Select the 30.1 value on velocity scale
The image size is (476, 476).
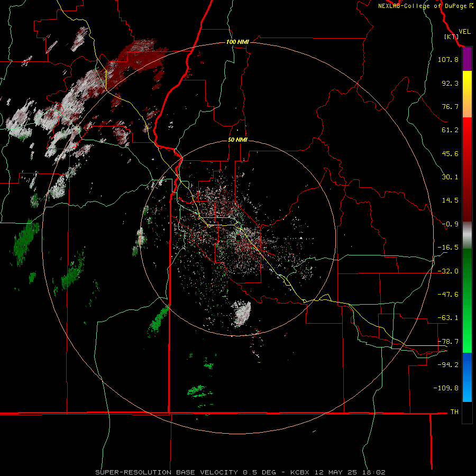450,177
